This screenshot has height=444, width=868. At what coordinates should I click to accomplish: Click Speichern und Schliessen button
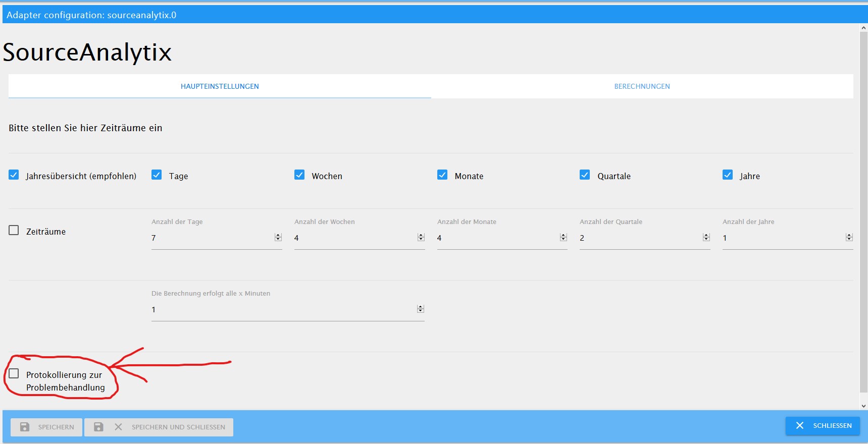[x=159, y=427]
